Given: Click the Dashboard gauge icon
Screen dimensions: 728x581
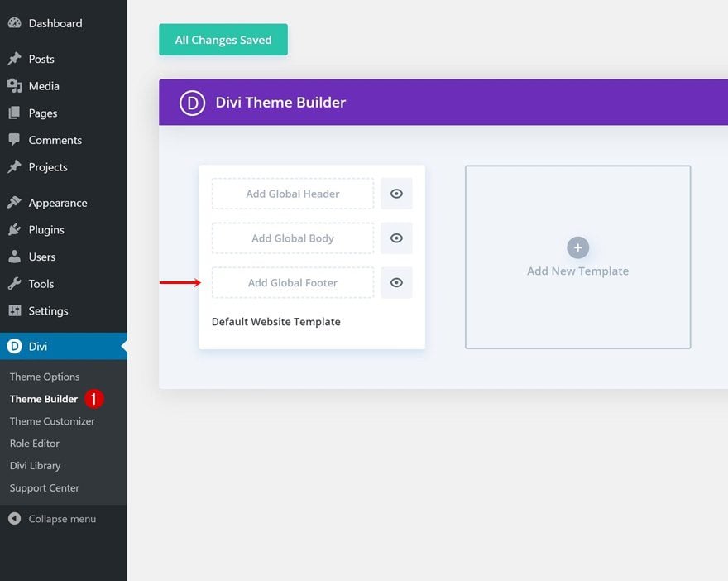Looking at the screenshot, I should point(14,23).
